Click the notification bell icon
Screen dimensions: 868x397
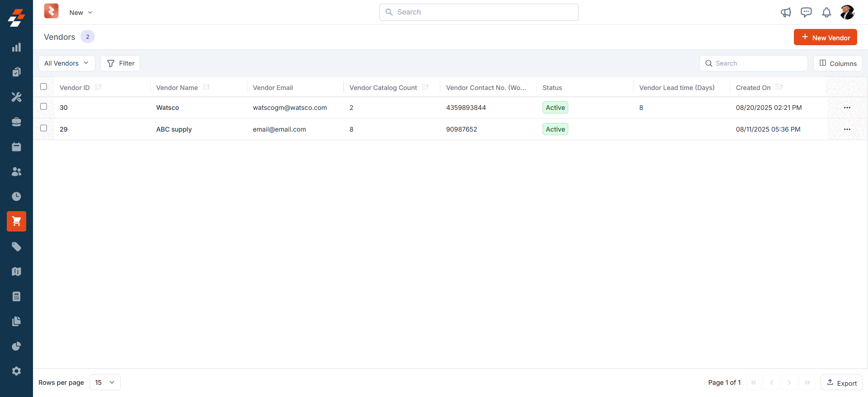click(x=826, y=12)
